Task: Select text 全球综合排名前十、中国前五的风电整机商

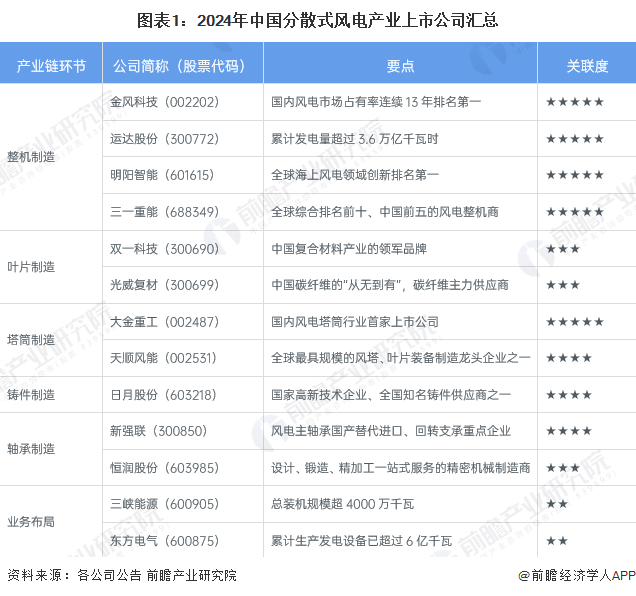Action: pos(385,212)
